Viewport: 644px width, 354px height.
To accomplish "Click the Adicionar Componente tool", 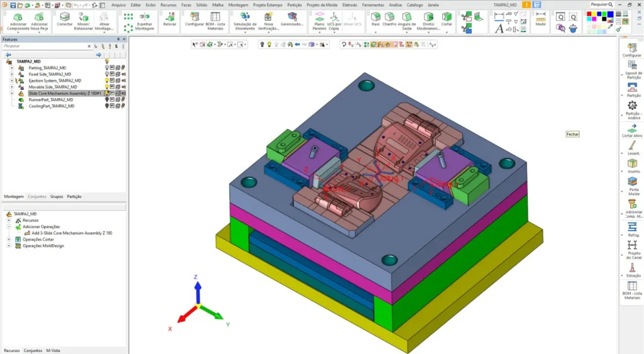I will [18, 21].
